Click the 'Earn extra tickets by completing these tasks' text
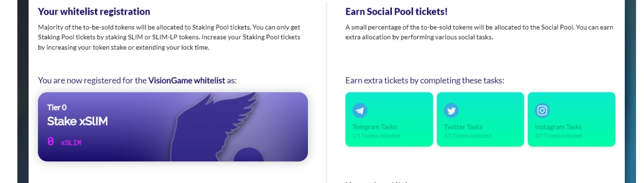644x183 pixels. point(425,80)
